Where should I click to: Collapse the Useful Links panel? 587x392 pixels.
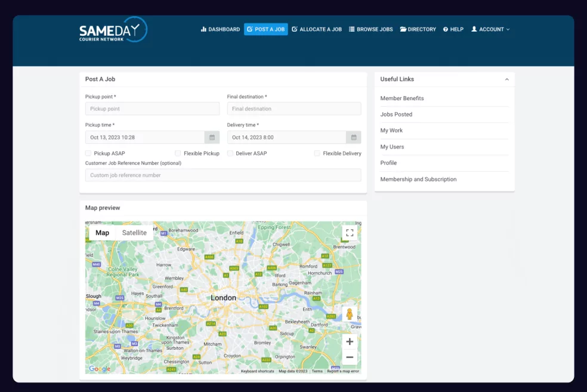[506, 79]
